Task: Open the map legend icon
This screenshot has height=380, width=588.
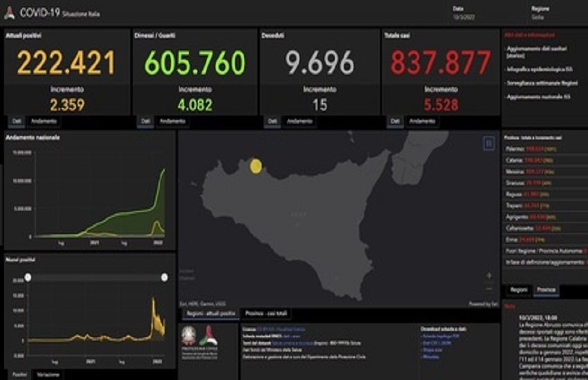Action: [489, 143]
